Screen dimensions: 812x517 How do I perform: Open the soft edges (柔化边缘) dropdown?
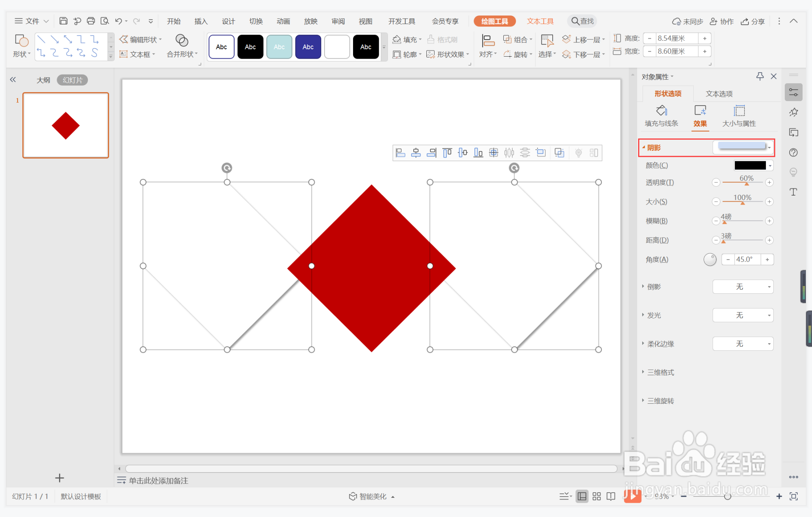coord(743,344)
